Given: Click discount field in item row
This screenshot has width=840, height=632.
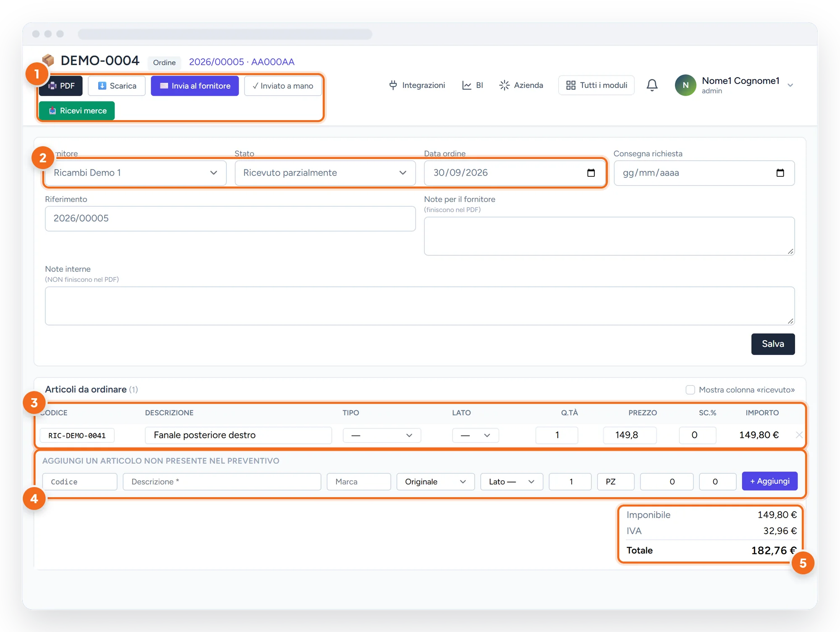Looking at the screenshot, I should (697, 435).
